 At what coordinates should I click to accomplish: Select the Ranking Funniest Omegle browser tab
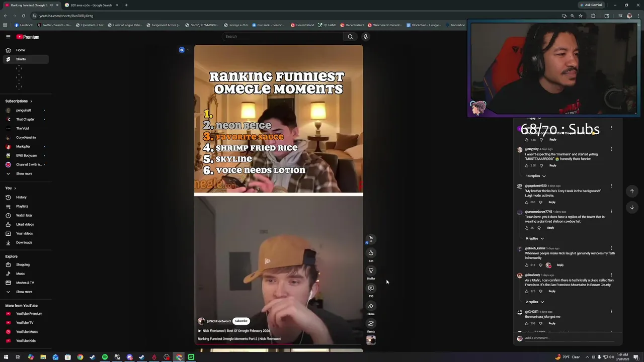pyautogui.click(x=31, y=5)
